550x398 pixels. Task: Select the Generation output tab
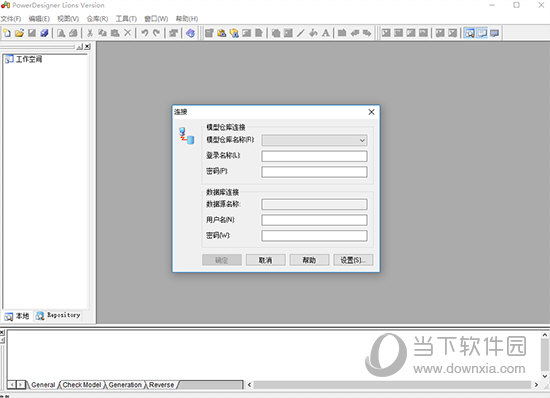click(125, 385)
